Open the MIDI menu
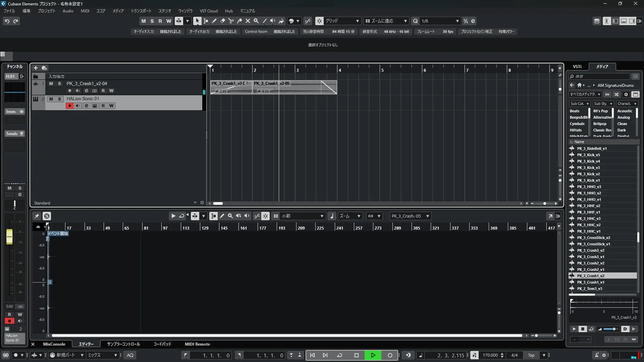 point(85,11)
